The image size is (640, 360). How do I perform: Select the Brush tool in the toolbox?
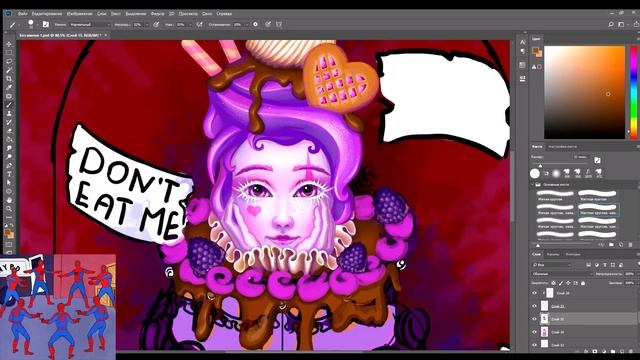click(x=9, y=105)
